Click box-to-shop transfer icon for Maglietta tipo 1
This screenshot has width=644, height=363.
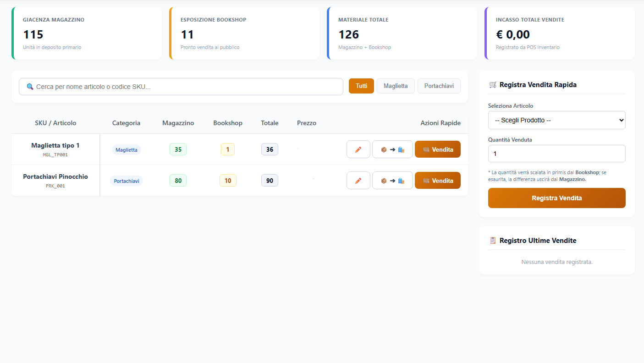click(392, 149)
